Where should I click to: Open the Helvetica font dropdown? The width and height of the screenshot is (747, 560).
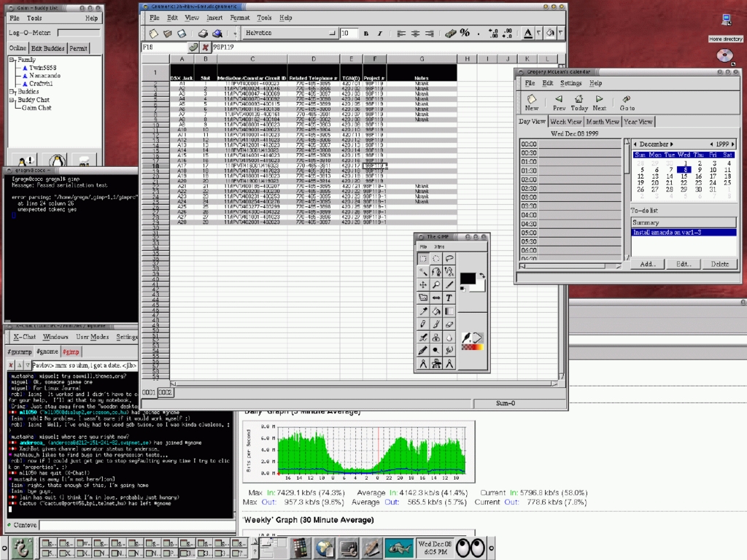332,32
